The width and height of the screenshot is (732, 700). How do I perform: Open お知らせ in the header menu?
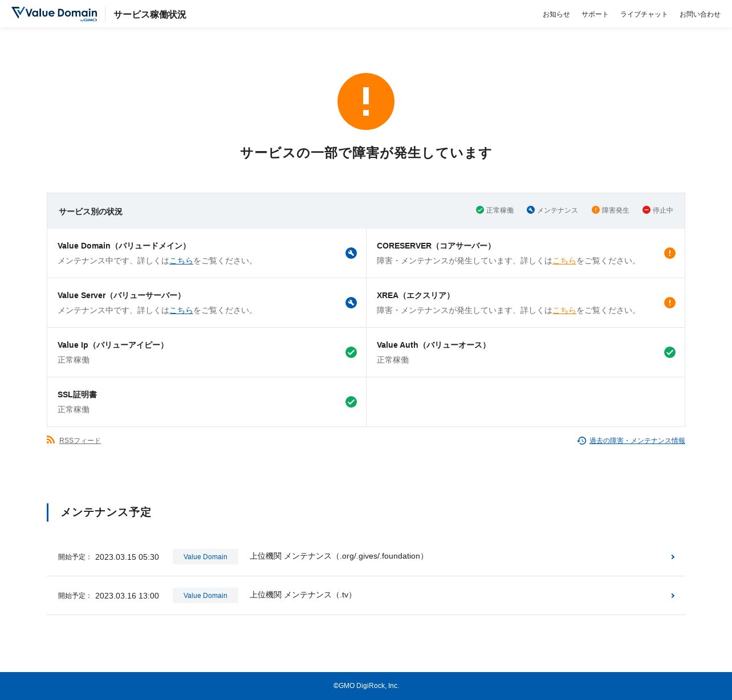click(556, 14)
